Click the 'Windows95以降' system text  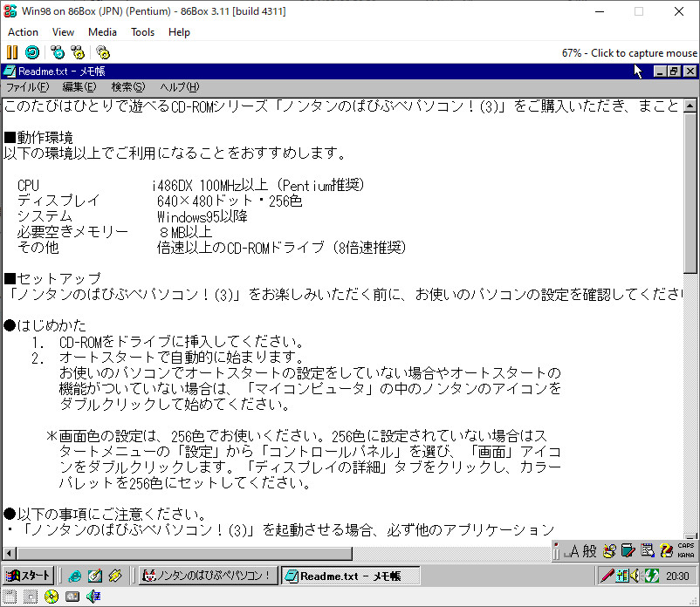[202, 217]
